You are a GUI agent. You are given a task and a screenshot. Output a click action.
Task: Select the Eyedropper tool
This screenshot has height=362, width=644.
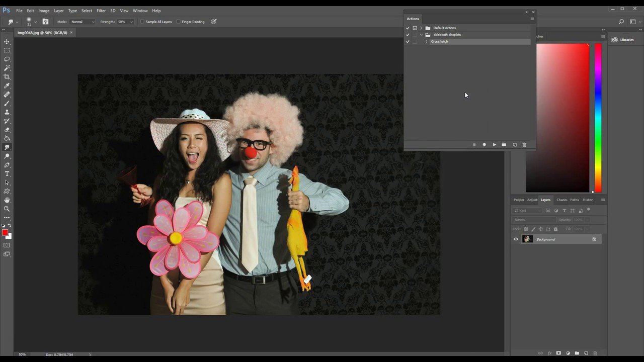pyautogui.click(x=7, y=85)
